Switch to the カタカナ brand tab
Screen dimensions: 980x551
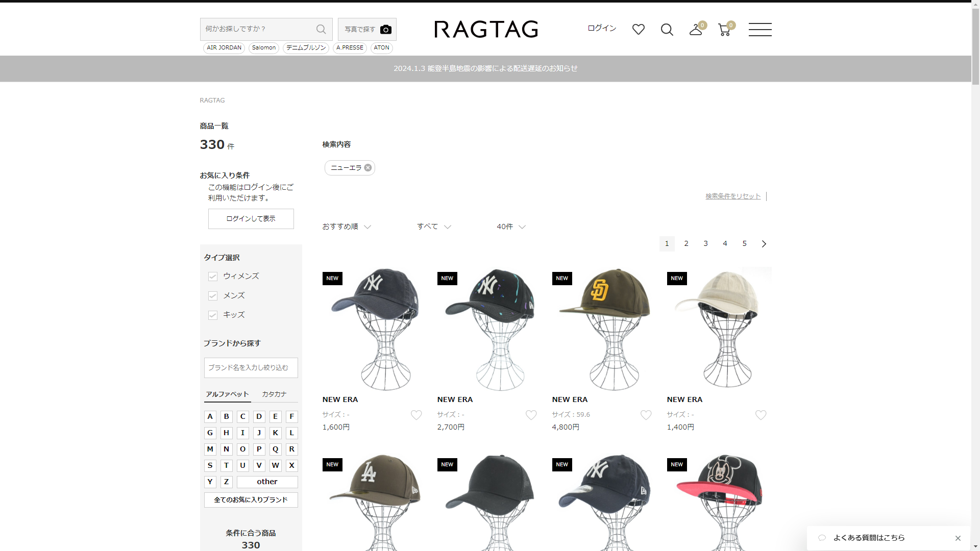(274, 394)
